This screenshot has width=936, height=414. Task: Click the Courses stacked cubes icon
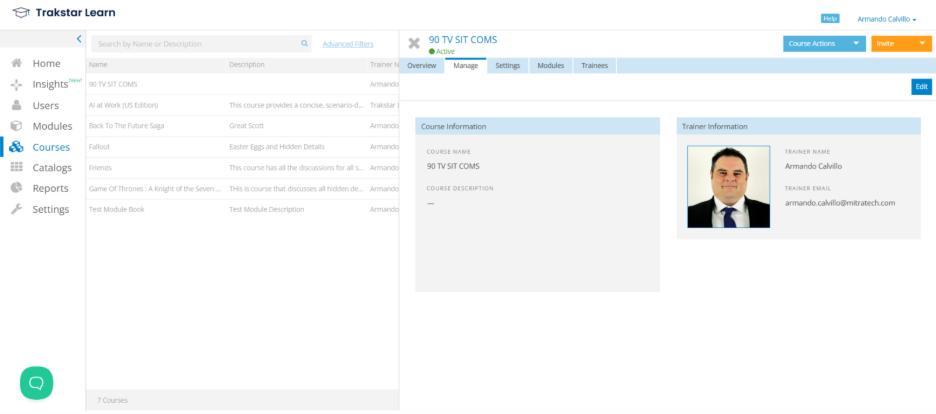17,147
